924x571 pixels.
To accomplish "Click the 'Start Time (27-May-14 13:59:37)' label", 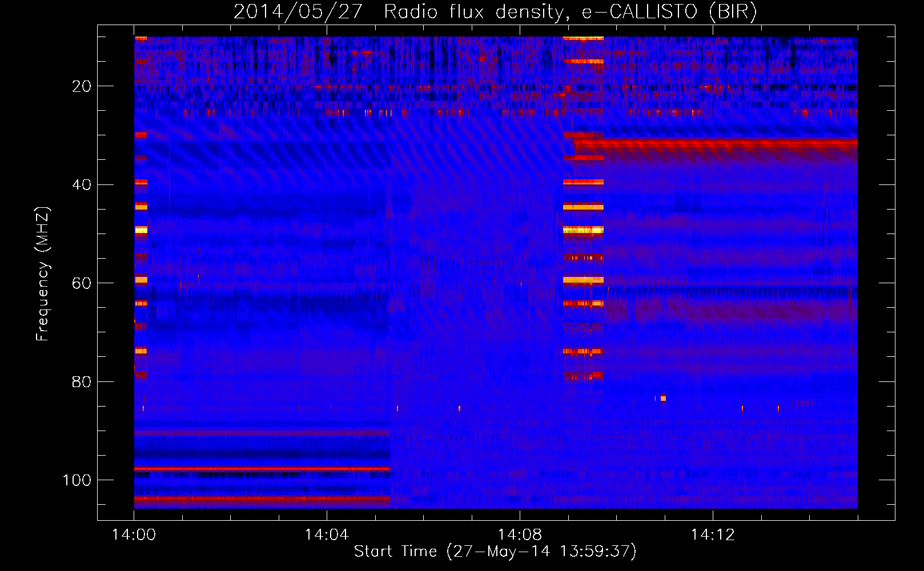I will [495, 552].
